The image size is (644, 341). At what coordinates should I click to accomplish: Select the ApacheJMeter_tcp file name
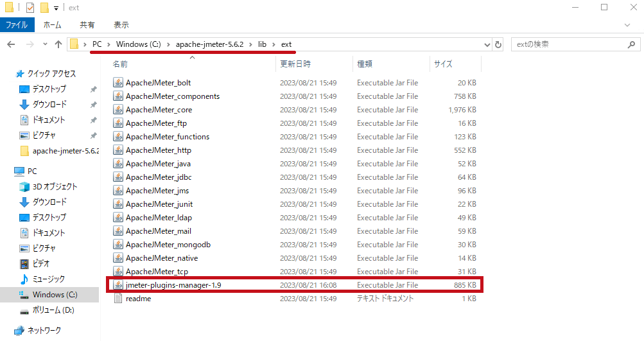(x=157, y=272)
